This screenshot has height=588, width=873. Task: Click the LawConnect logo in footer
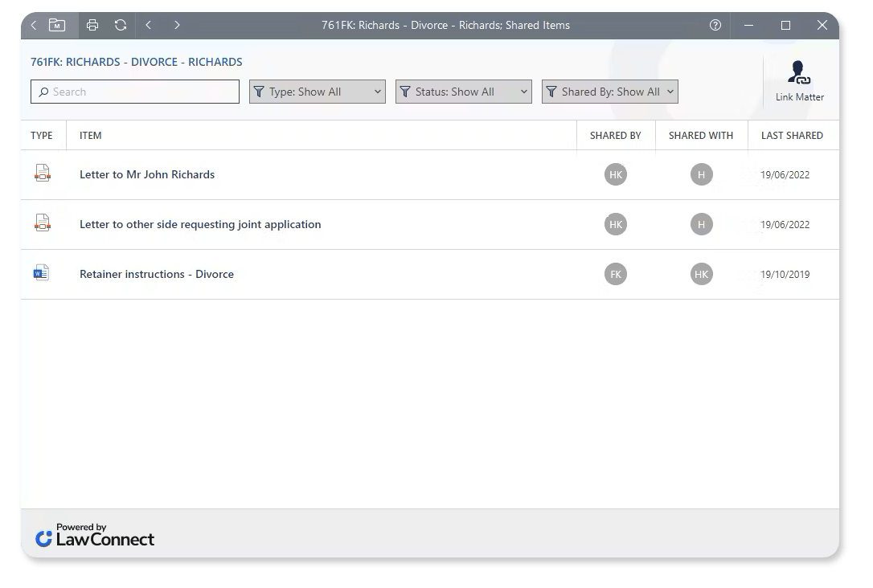tap(95, 535)
